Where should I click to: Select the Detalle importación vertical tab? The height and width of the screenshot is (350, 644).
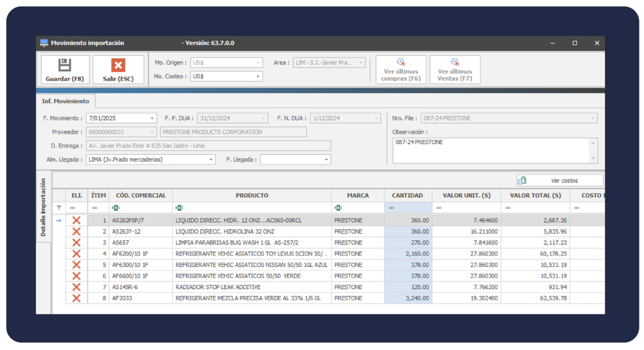(x=44, y=207)
